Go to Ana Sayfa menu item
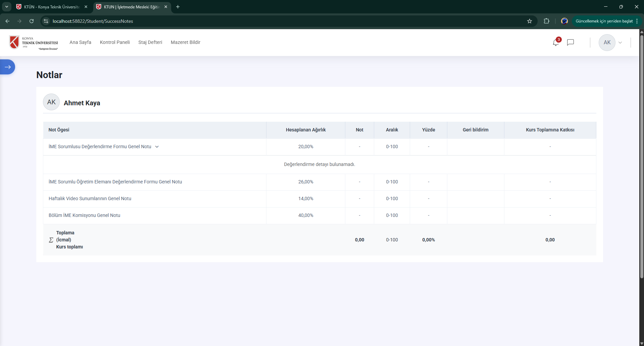This screenshot has width=644, height=346. (x=80, y=42)
